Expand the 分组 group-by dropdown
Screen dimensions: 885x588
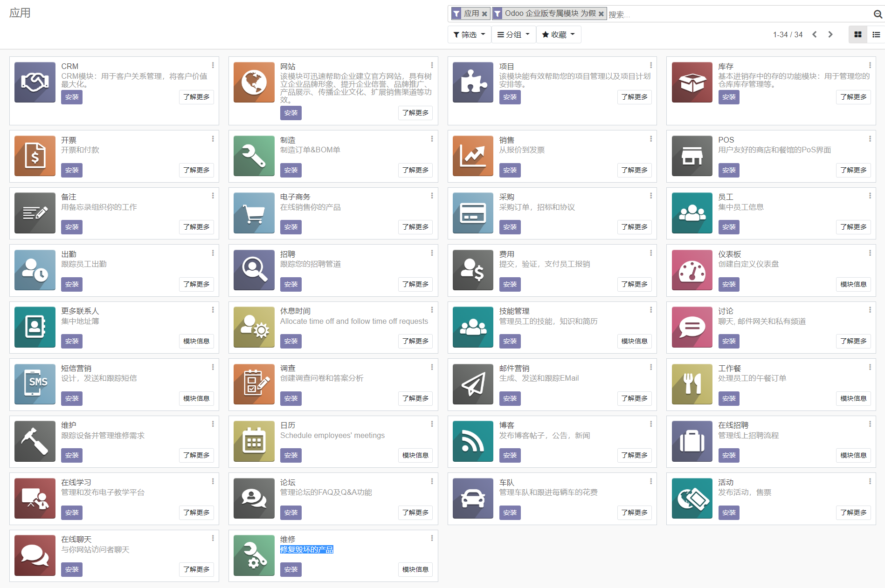(513, 34)
